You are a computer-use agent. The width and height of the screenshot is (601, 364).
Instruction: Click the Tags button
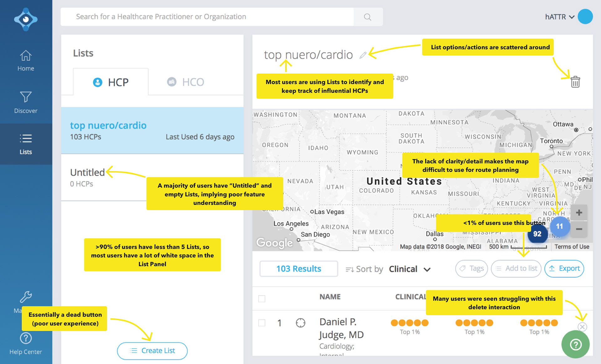click(x=472, y=269)
